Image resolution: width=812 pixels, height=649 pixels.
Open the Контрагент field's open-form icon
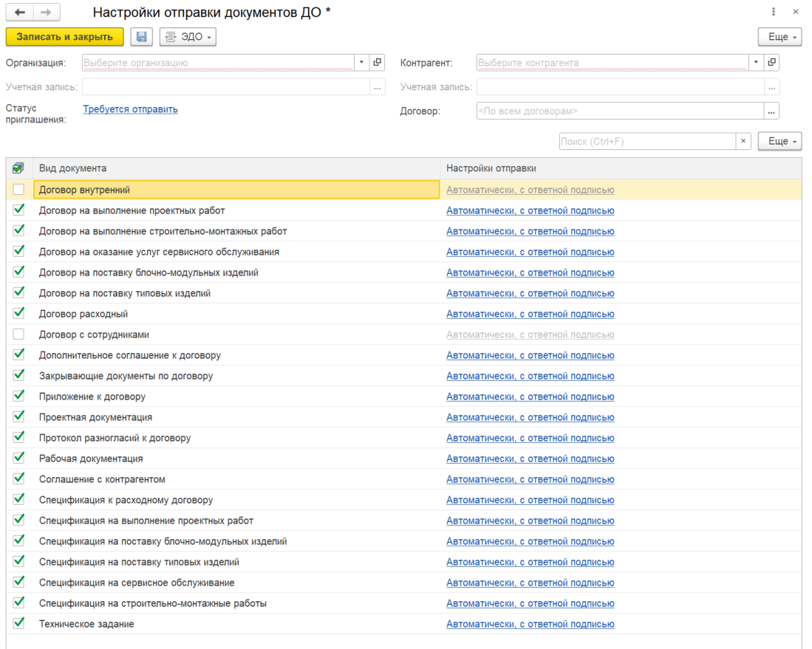(771, 62)
